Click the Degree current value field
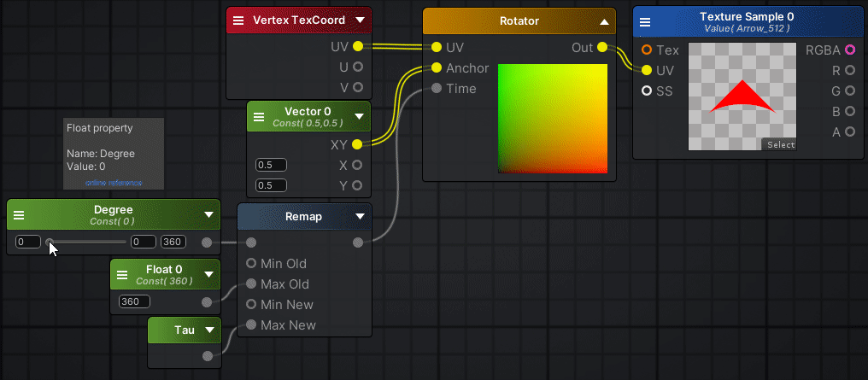The image size is (868, 380). (28, 242)
